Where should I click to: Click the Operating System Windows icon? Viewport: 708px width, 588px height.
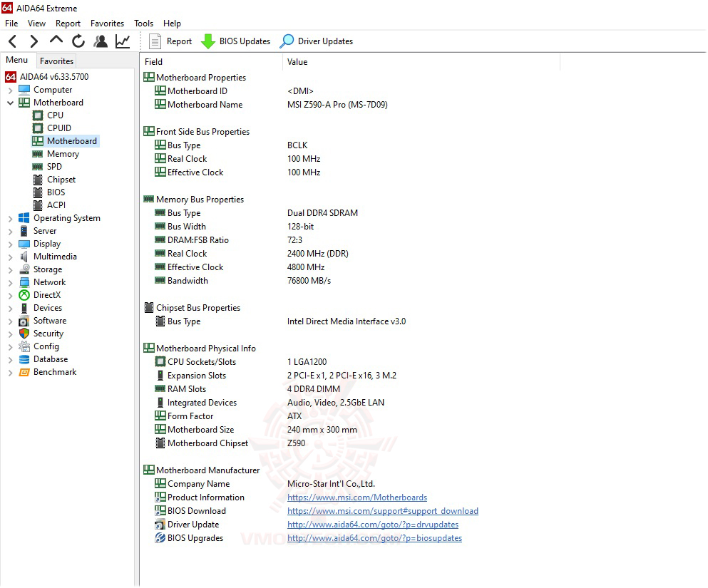tap(24, 218)
